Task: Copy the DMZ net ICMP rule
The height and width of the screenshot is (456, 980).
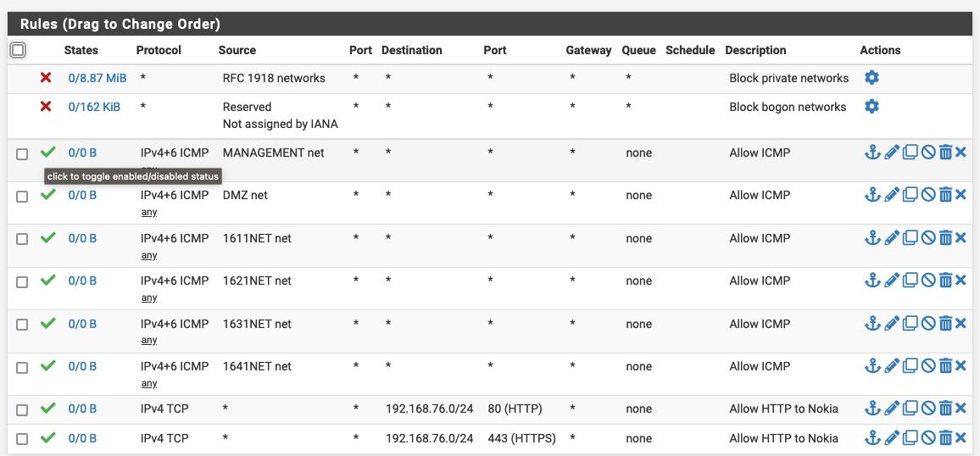Action: point(910,195)
